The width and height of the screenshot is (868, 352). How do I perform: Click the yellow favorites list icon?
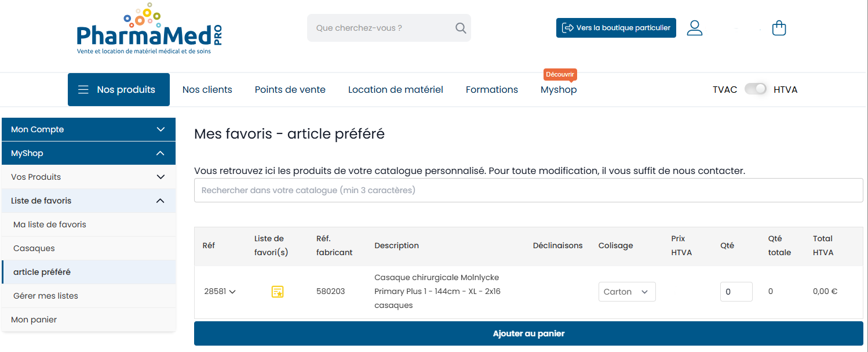[278, 292]
